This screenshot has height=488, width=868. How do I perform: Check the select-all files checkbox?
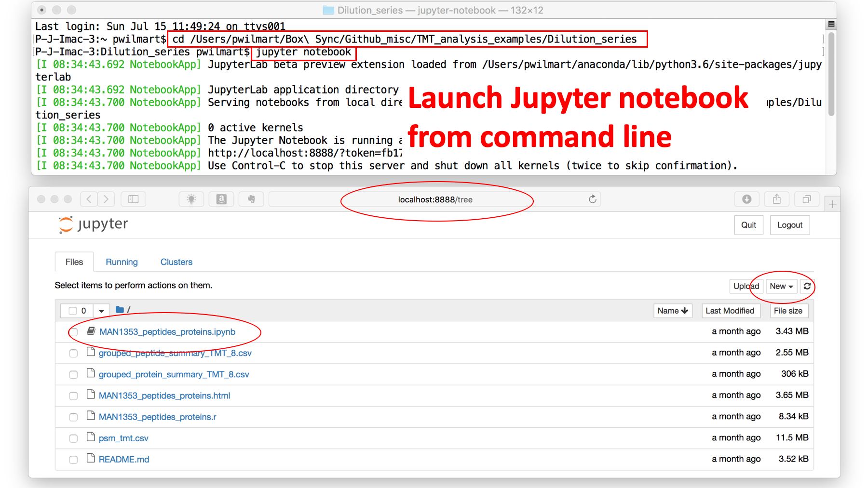73,311
